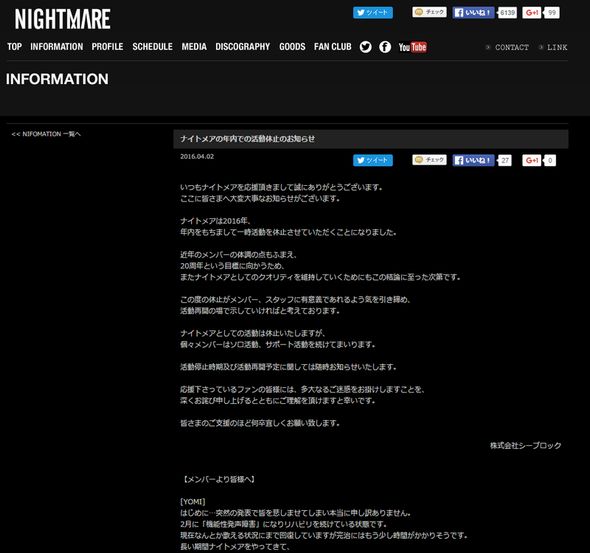Click heading 【メンバーより皆様へ】
590x553 pixels.
click(219, 479)
